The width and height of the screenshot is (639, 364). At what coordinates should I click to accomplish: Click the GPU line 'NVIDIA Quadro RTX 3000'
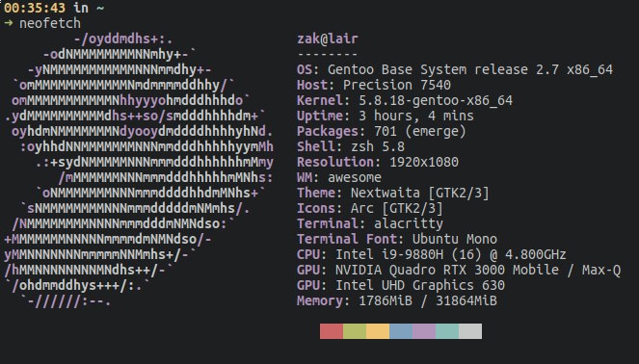click(x=459, y=270)
